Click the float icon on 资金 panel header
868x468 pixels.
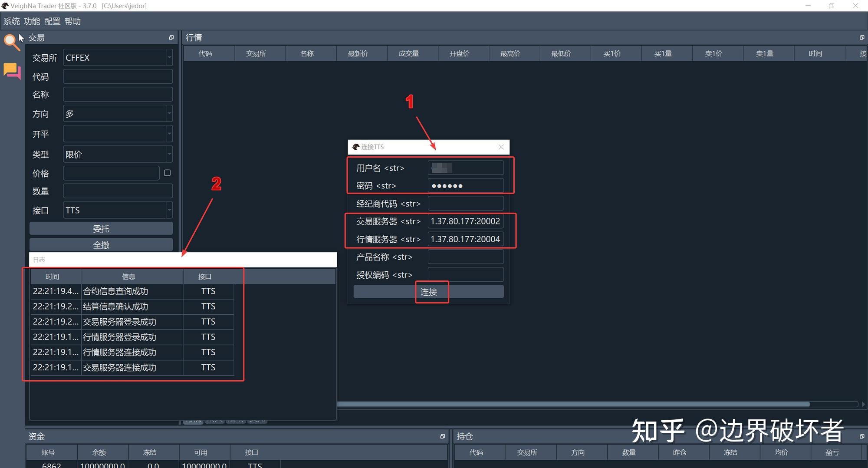pos(442,436)
